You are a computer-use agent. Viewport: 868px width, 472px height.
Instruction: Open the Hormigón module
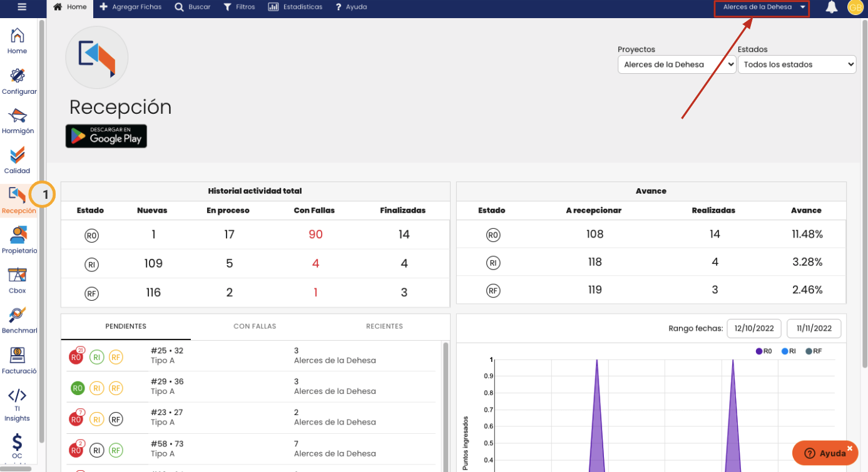(18, 121)
